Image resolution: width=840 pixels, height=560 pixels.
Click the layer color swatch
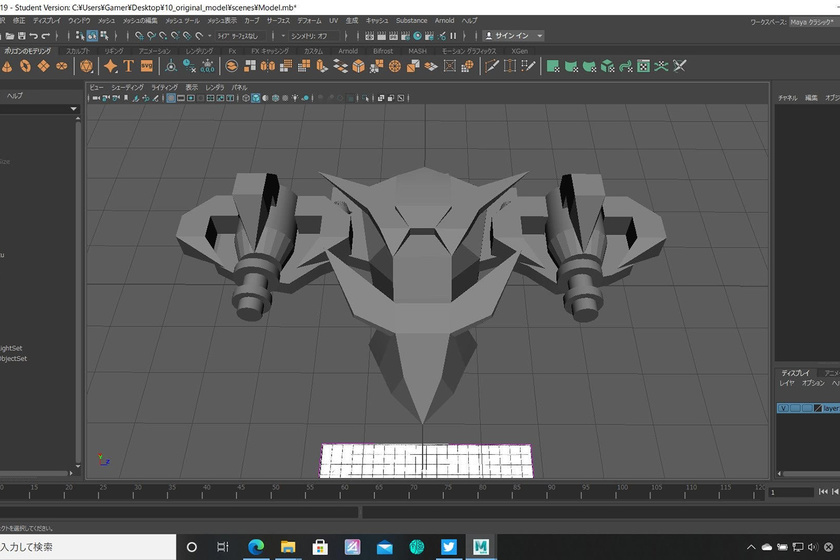click(x=818, y=408)
